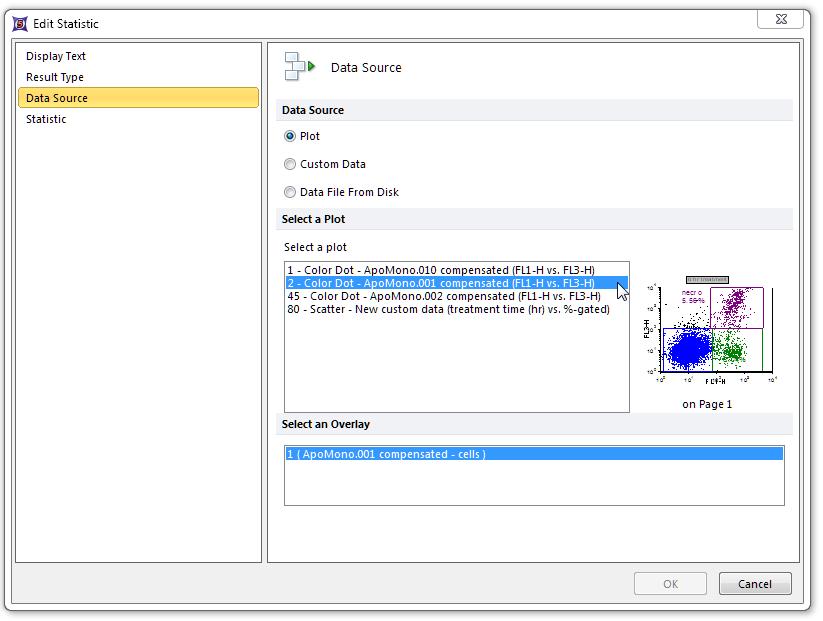Select plot 80 Scatter New custom data
This screenshot has width=823, height=621.
coord(448,309)
